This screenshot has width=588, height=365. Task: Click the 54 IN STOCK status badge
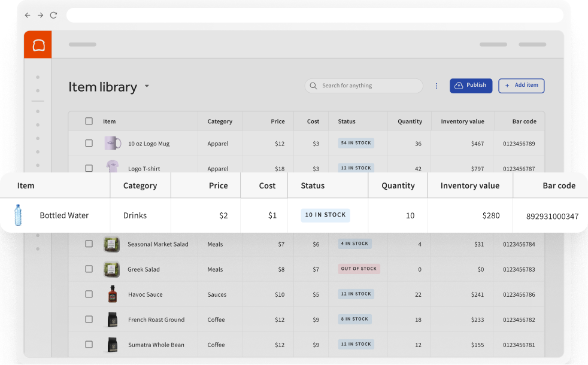(356, 143)
